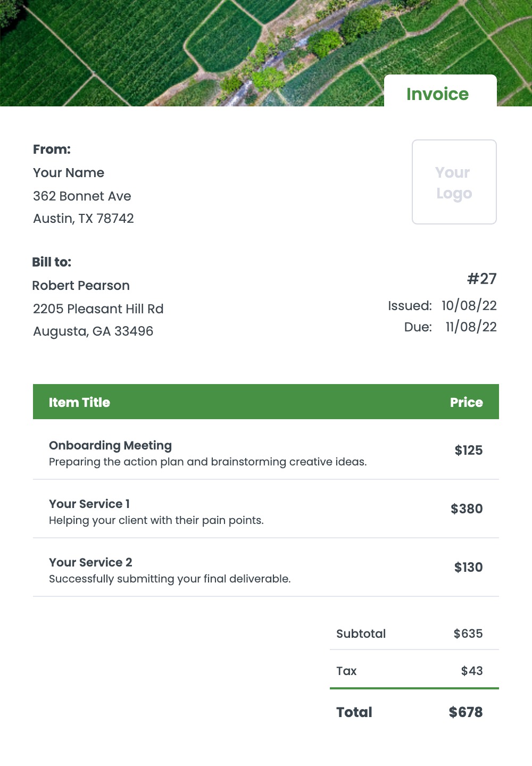Click the 'Price' column header
Viewport: 532px width, 766px height.
click(x=466, y=403)
